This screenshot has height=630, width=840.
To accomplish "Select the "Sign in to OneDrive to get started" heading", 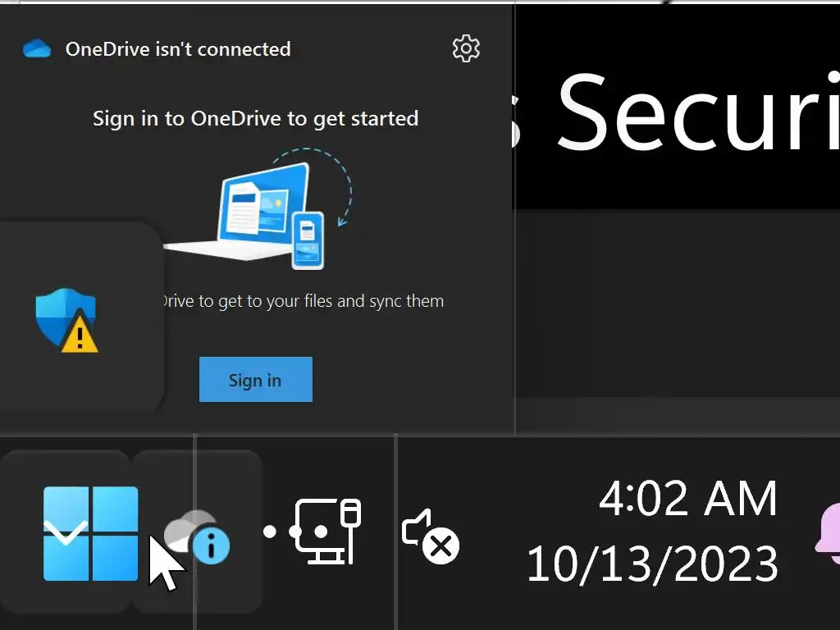I will [255, 118].
